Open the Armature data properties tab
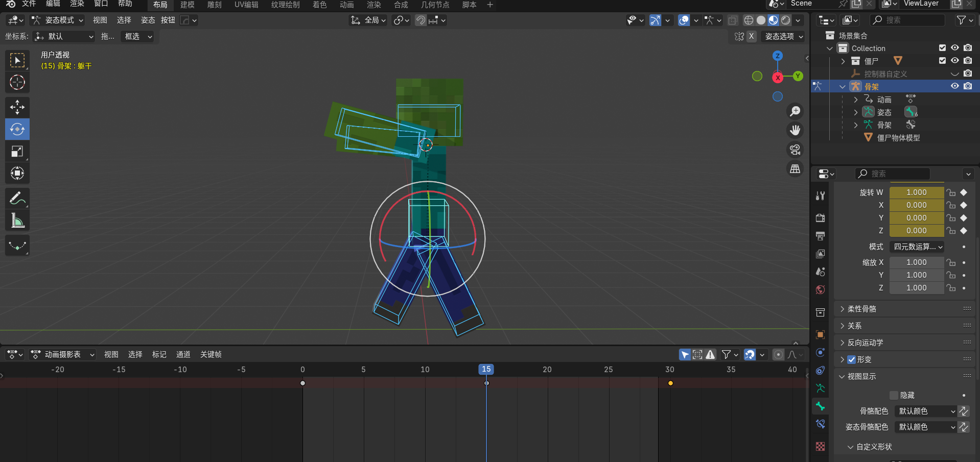The image size is (980, 462). (821, 388)
